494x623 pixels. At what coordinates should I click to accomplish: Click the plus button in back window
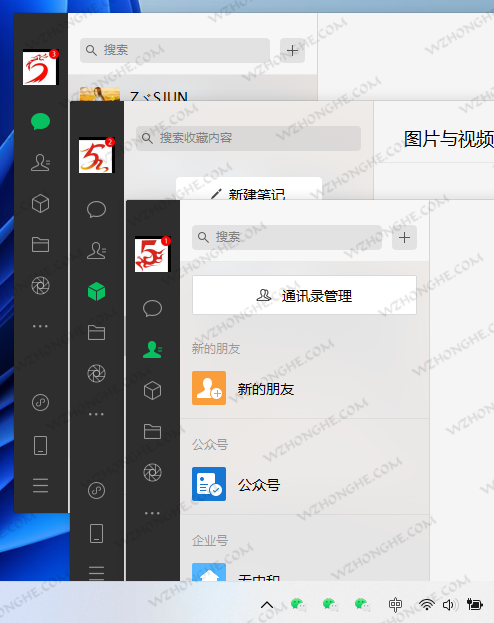coord(293,50)
